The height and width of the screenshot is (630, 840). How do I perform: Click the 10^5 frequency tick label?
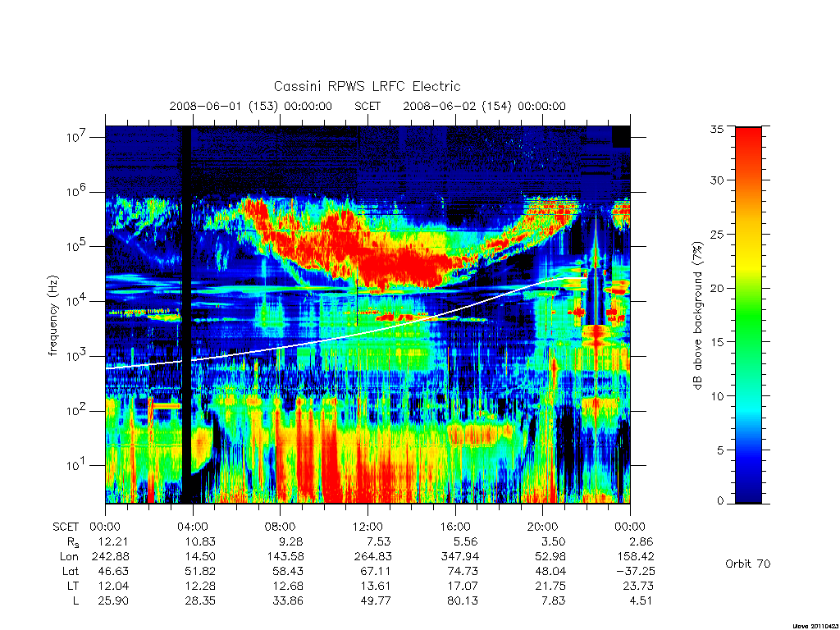pyautogui.click(x=77, y=245)
